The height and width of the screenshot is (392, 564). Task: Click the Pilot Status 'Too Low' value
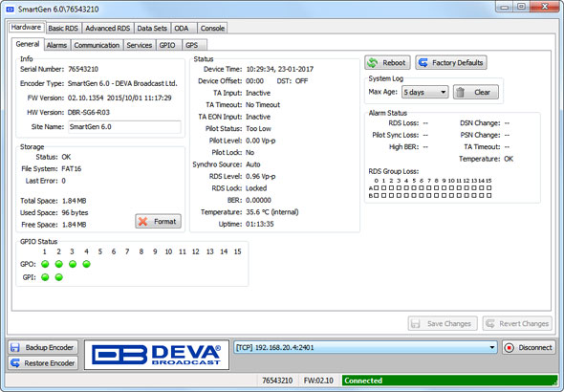point(258,129)
